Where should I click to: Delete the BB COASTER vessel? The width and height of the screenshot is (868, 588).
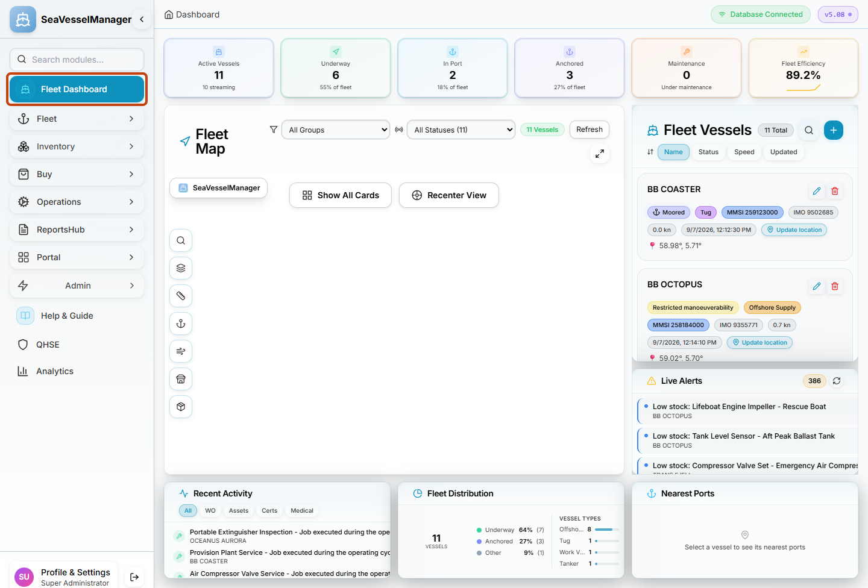[835, 191]
